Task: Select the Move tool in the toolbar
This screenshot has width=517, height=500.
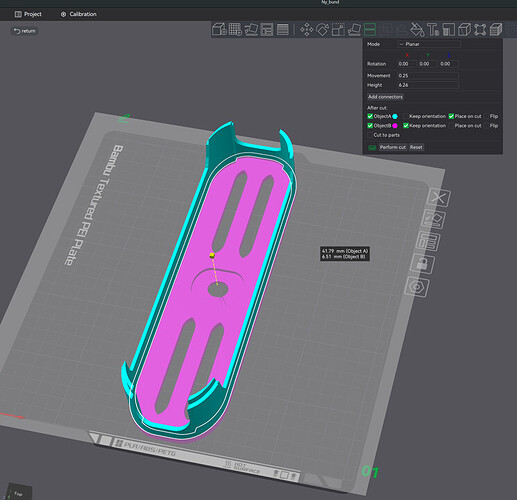Action: pos(306,30)
